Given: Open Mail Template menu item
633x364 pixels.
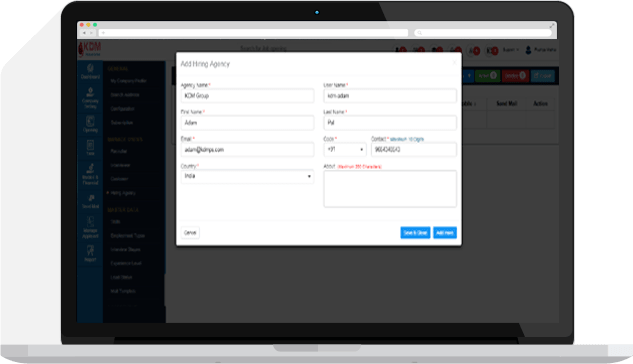Looking at the screenshot, I should pos(123,291).
